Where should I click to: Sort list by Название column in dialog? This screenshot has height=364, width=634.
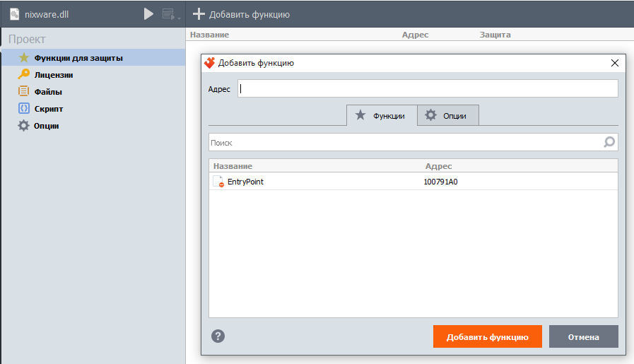point(233,166)
